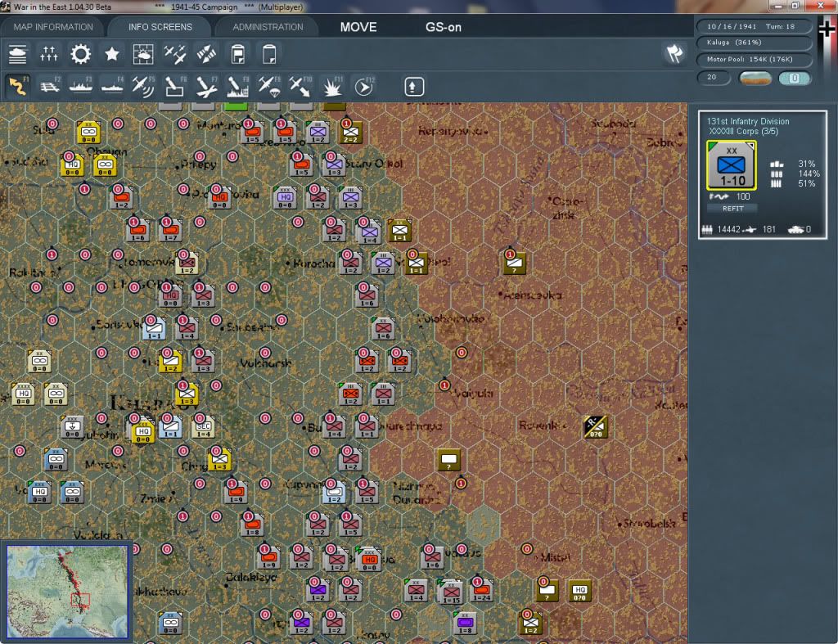This screenshot has height=644, width=838.
Task: Click the date 10/16/1941 Turn 18 field
Action: point(754,26)
